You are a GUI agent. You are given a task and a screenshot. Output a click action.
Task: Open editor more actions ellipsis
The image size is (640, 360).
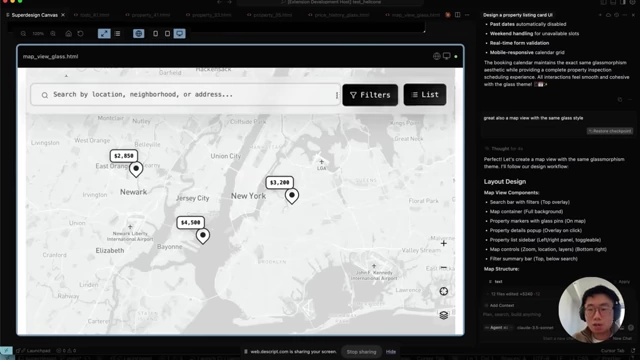467,15
